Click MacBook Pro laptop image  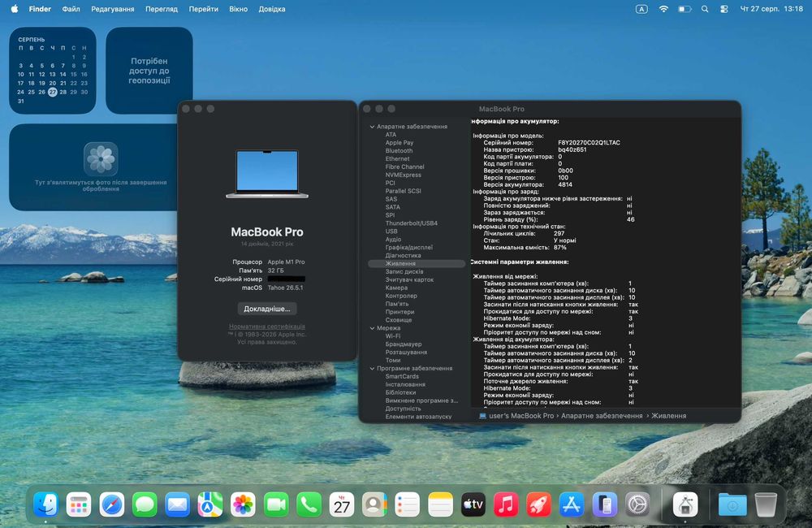tap(267, 174)
